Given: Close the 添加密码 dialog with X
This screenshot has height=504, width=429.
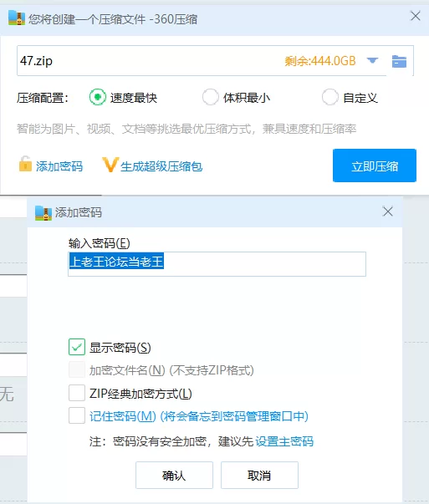Looking at the screenshot, I should point(388,211).
